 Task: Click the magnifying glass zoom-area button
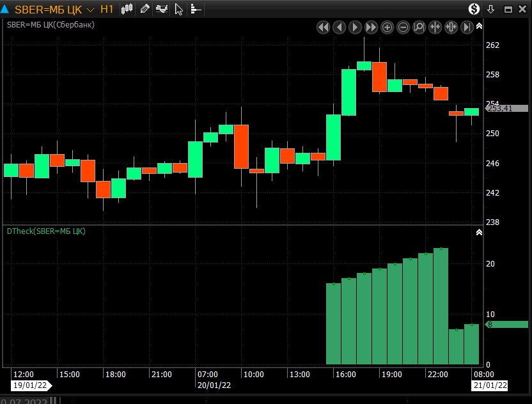(x=419, y=27)
